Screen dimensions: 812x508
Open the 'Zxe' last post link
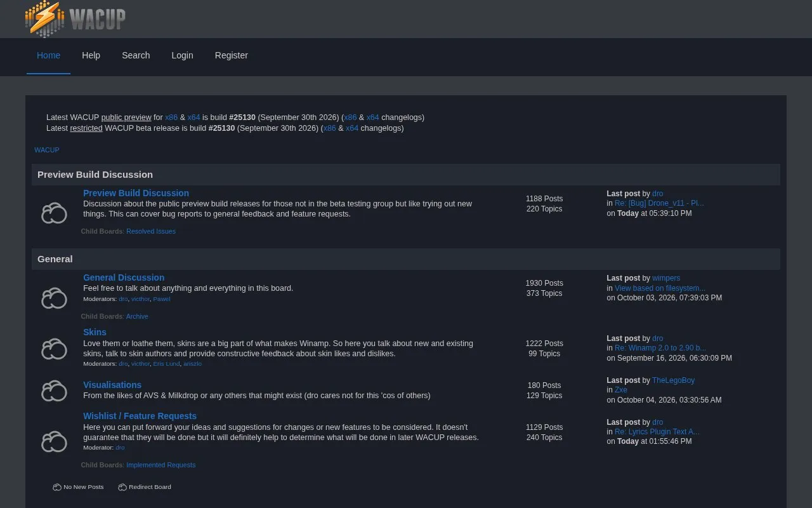621,390
